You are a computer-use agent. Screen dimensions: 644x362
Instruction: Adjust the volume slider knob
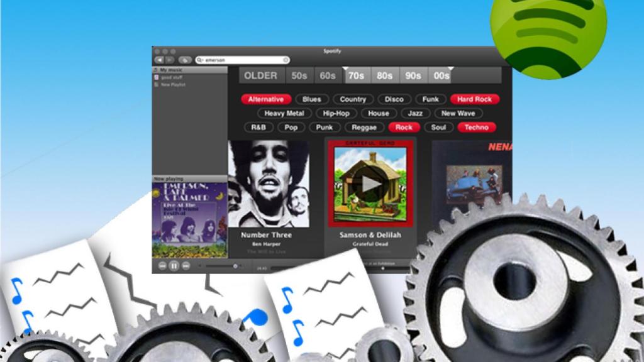(235, 266)
